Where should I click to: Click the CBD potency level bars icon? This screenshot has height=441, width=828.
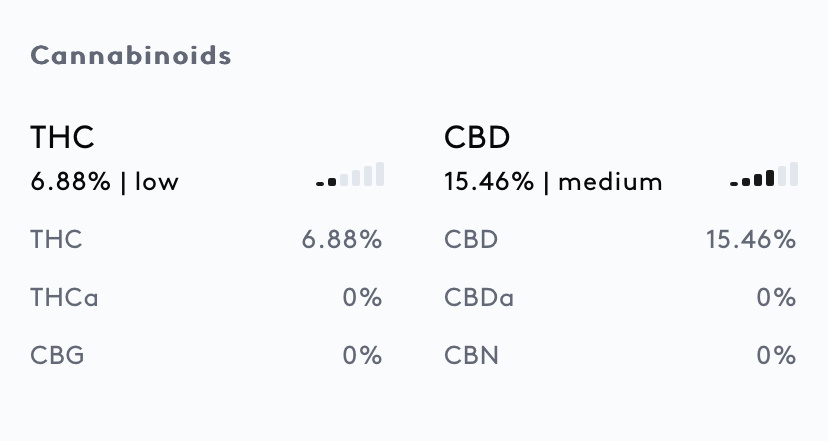[x=764, y=176]
